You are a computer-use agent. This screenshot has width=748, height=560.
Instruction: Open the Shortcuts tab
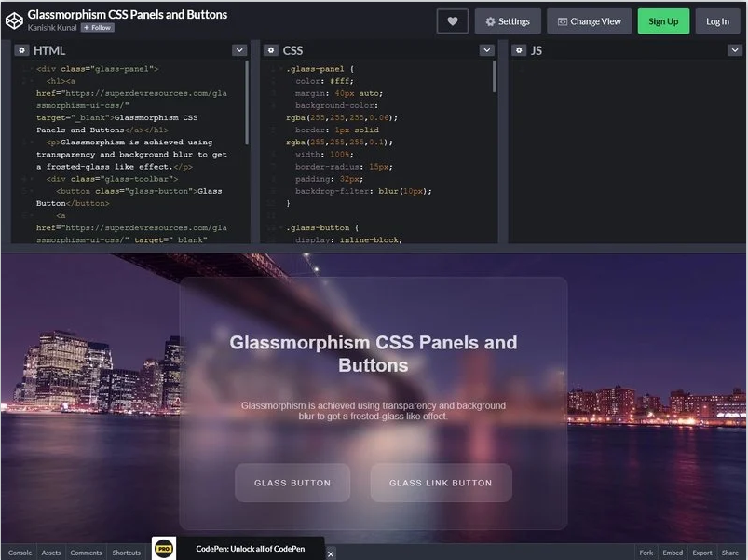(x=127, y=553)
